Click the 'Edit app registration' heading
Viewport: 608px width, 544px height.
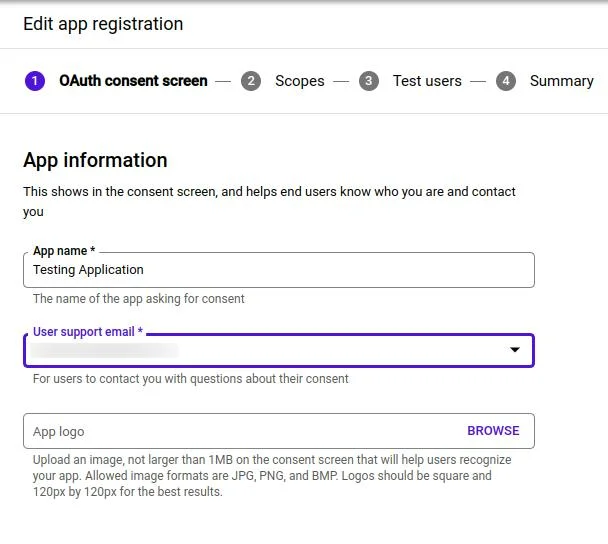point(103,24)
